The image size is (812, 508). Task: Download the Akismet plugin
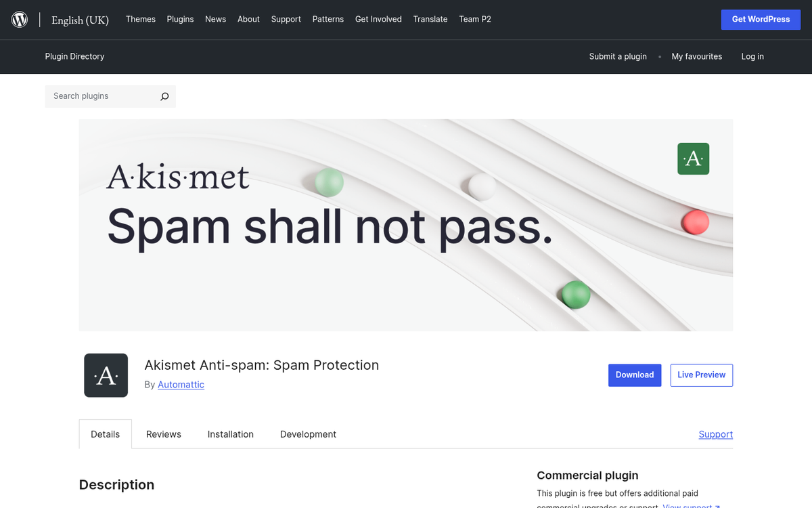(x=635, y=375)
